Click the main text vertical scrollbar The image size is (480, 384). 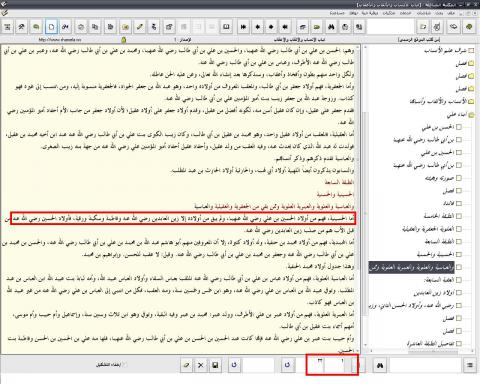[359, 200]
